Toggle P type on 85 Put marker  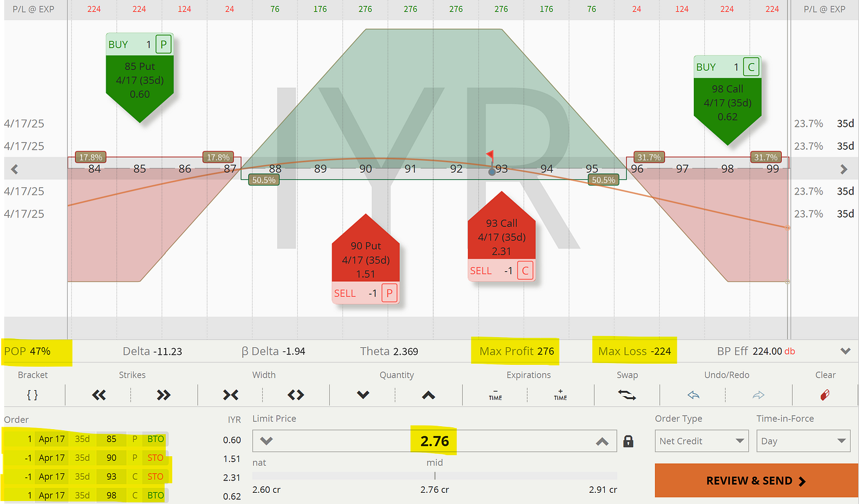(x=163, y=44)
